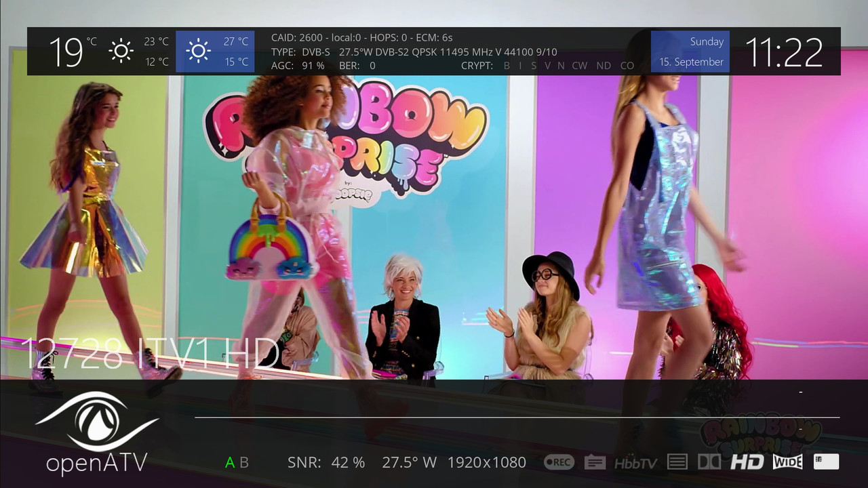The width and height of the screenshot is (868, 488).
Task: Click the channel name '12728 ITV1 HD'
Action: 150,352
